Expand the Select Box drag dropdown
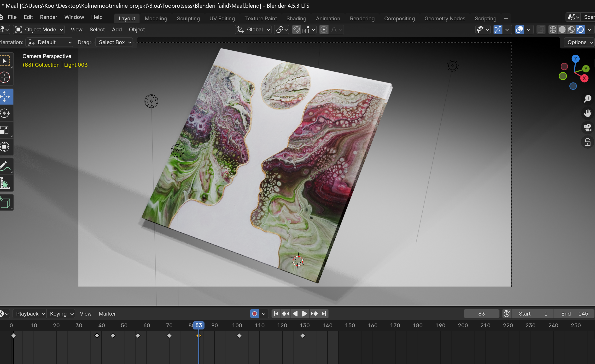Screen dimensions: 595x364 [114, 42]
